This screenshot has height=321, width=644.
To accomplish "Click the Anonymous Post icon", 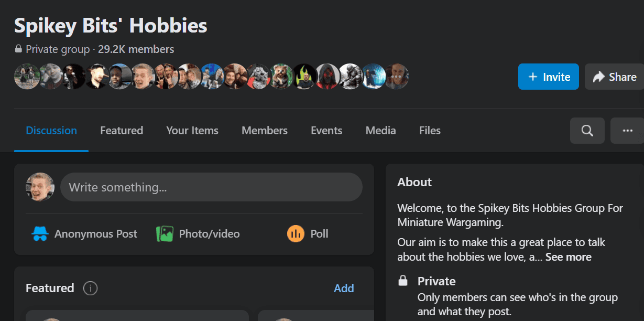I will click(40, 233).
